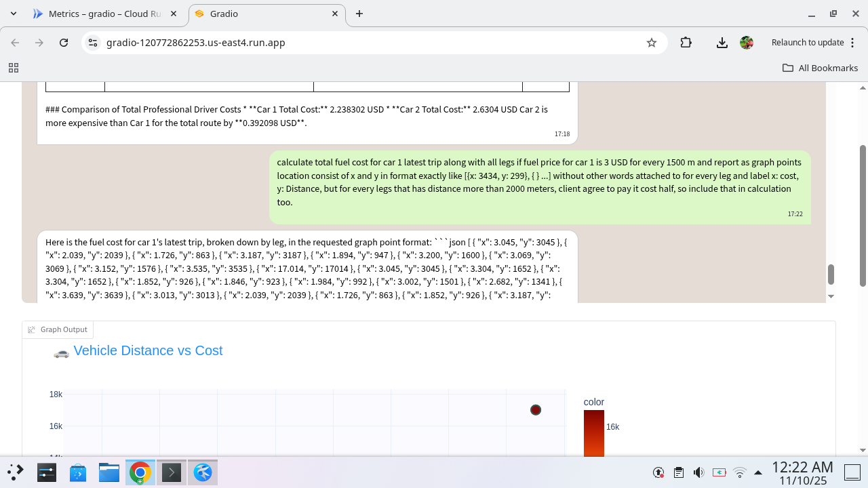The width and height of the screenshot is (868, 488).
Task: Click the main page vertical scrollbar thumb
Action: coord(863,216)
